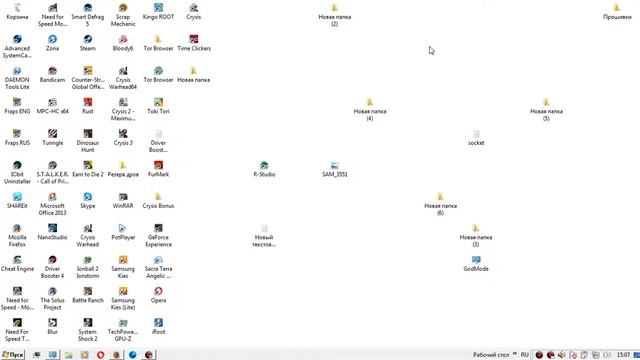Launch The Solus Project shortcut
This screenshot has height=360, width=640.
52,298
